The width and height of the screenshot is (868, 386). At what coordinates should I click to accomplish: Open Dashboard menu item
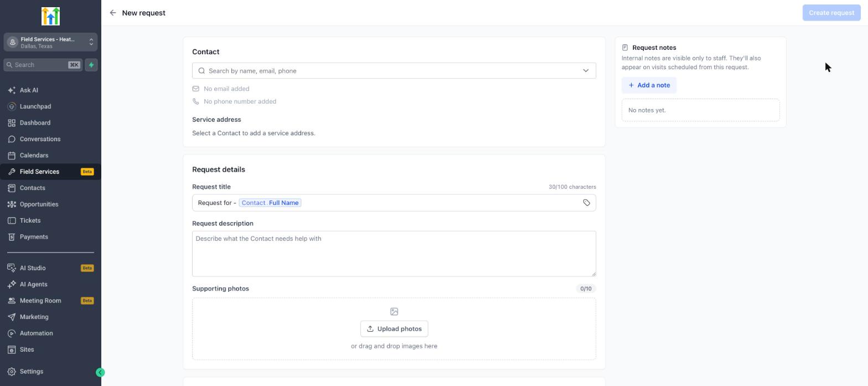pyautogui.click(x=50, y=123)
